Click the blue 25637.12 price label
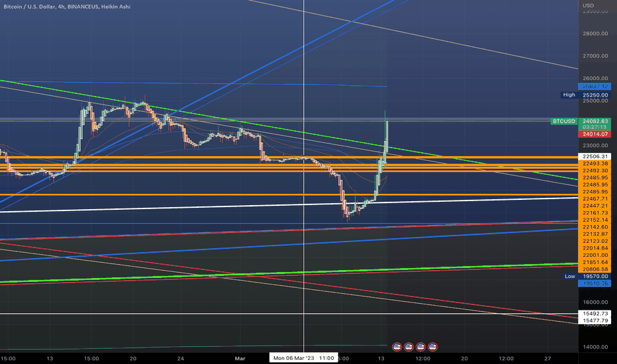Image resolution: width=617 pixels, height=364 pixels. 594,86
